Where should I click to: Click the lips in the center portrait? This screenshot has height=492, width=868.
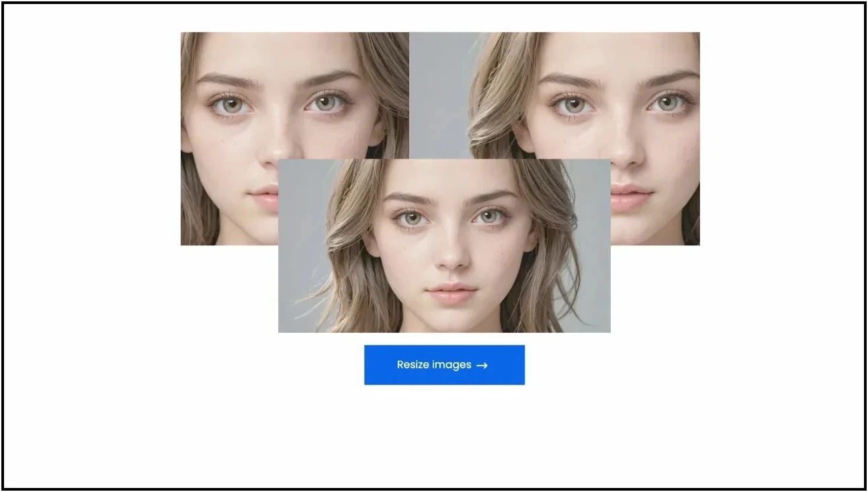(x=452, y=292)
